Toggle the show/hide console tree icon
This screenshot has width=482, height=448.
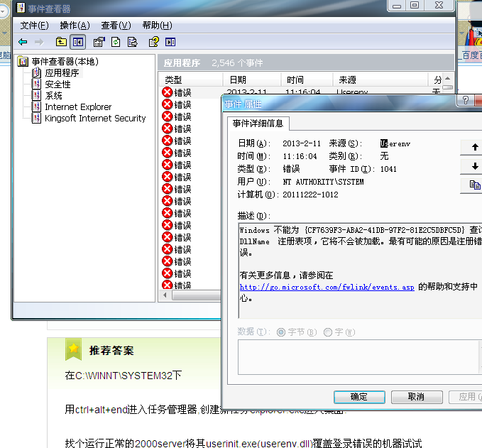78,42
